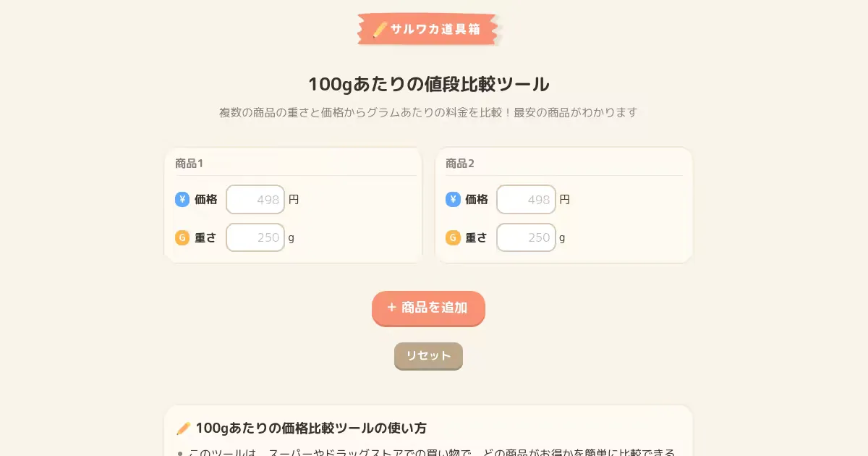Click the 商品2 card heading

pos(460,164)
